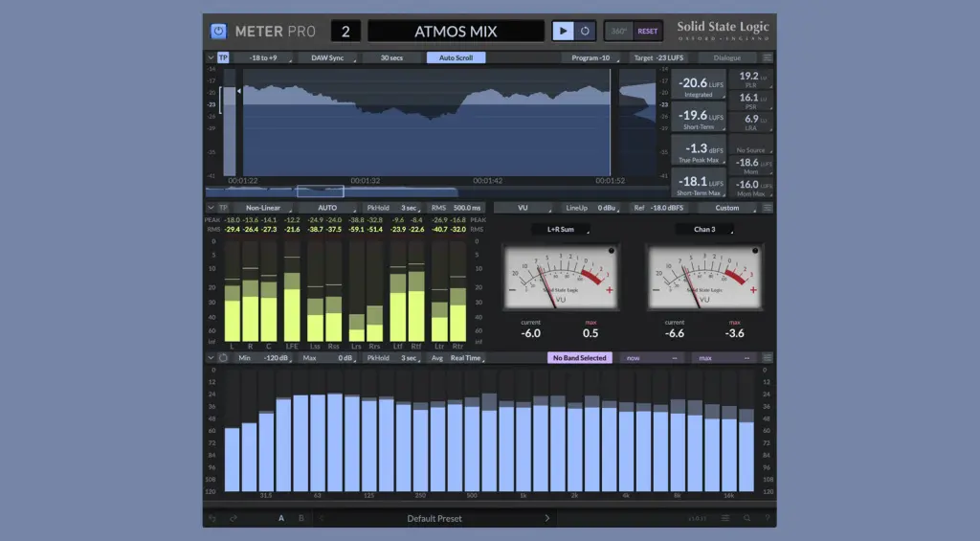
Task: Click the 16.1 LU PSR readout
Action: (x=750, y=101)
